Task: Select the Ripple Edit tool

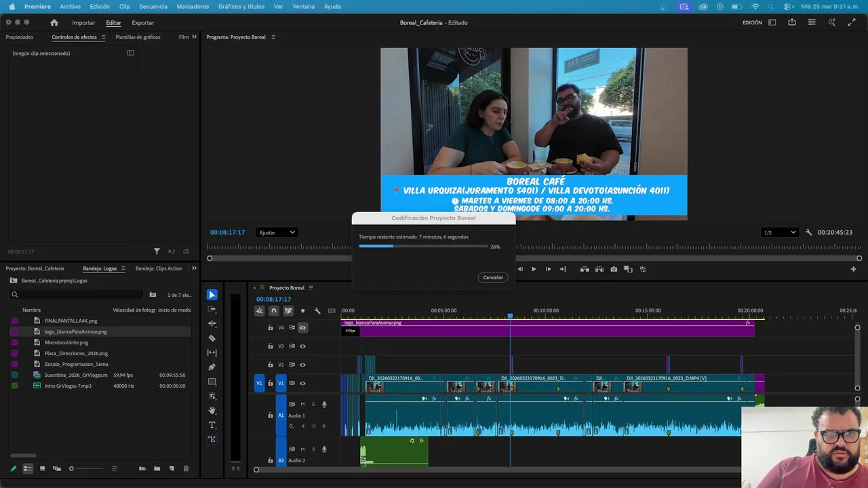Action: (x=212, y=324)
